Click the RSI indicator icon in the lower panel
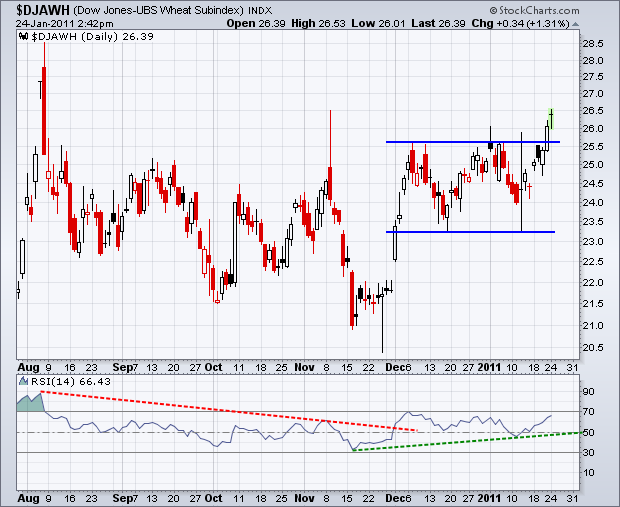This screenshot has width=620, height=507. click(x=23, y=381)
